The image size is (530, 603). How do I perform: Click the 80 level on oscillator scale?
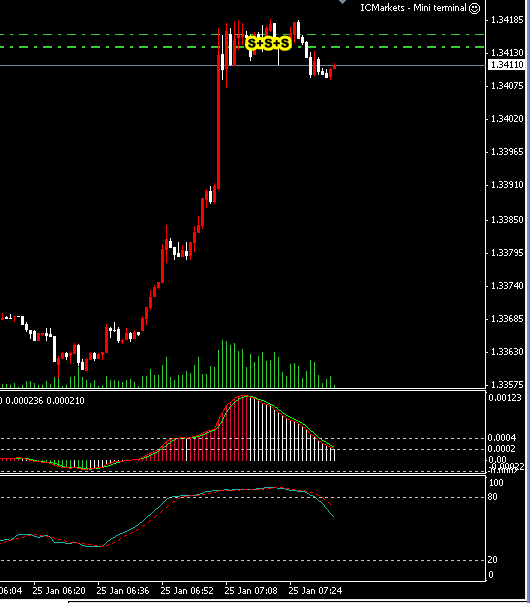493,497
